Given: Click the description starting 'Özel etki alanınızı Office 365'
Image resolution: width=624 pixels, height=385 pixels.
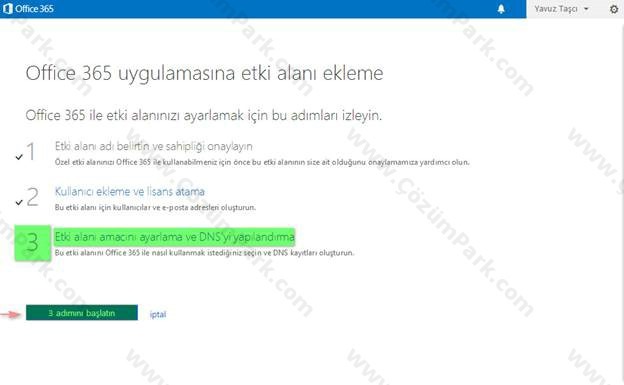Looking at the screenshot, I should pyautogui.click(x=262, y=162).
